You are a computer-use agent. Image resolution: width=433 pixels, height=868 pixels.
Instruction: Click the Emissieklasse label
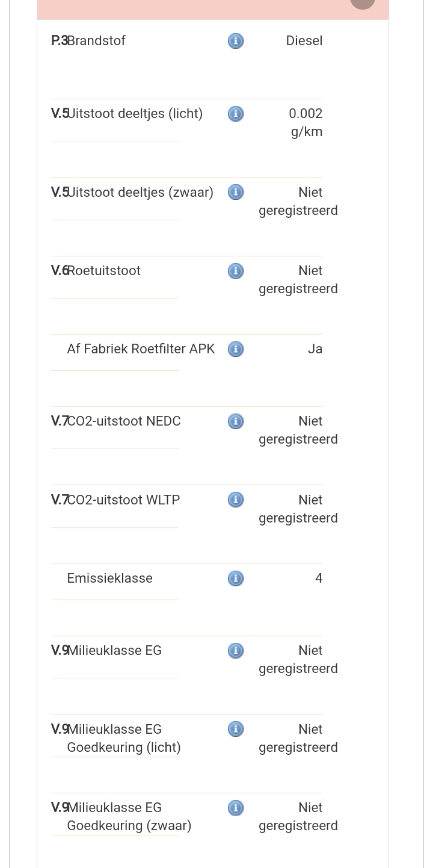[109, 578]
